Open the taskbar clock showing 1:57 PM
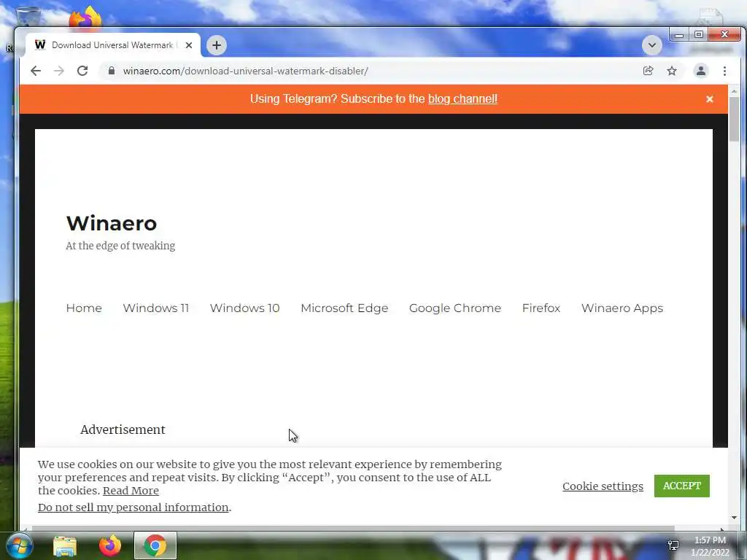This screenshot has width=747, height=560. pos(710,546)
